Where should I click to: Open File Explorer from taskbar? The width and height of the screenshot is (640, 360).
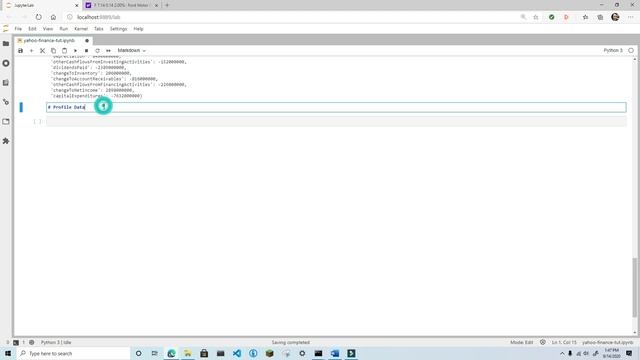click(188, 353)
